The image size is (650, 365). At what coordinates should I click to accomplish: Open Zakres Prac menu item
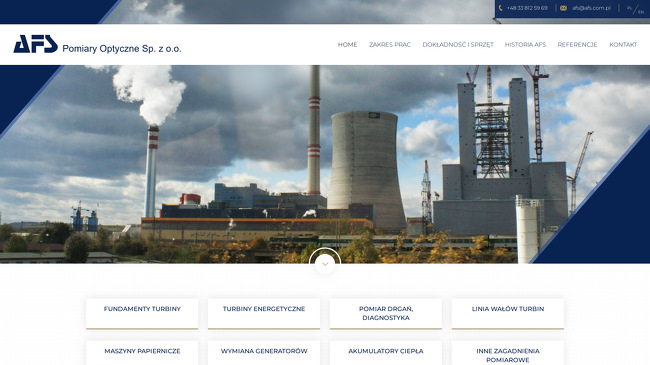pos(390,44)
